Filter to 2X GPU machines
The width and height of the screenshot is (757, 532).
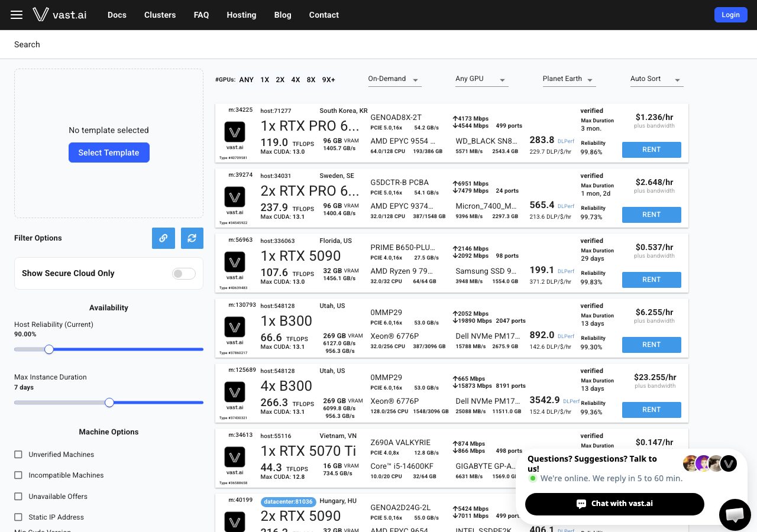(280, 80)
